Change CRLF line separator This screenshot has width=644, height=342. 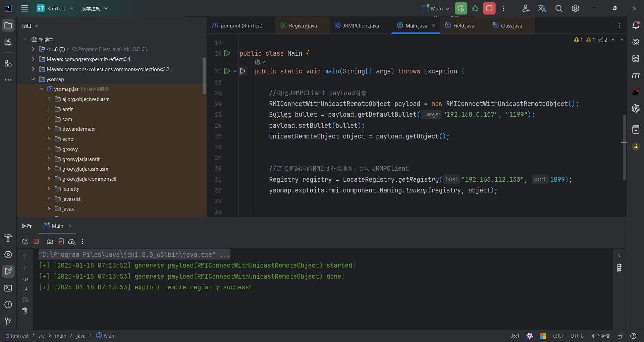click(558, 336)
